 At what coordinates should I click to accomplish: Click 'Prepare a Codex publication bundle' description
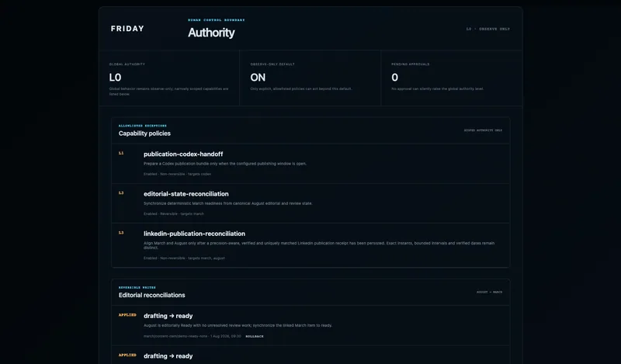pos(225,164)
